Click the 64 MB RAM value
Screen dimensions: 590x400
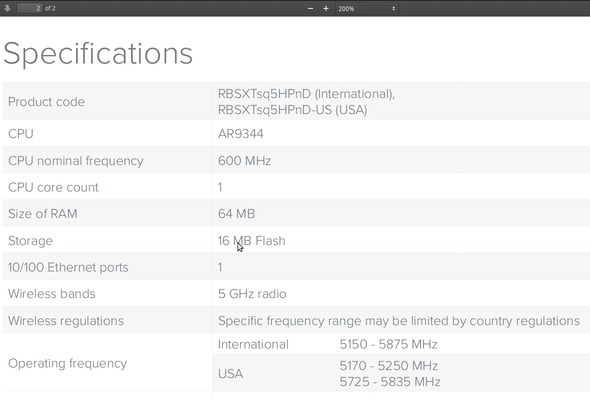(236, 214)
